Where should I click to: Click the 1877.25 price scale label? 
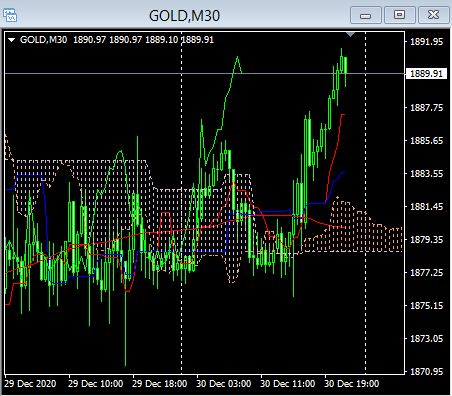(x=427, y=273)
